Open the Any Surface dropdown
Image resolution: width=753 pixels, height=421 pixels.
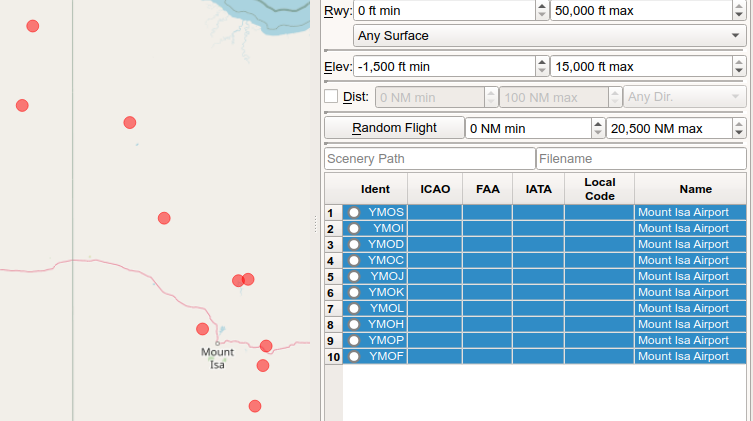pos(549,36)
